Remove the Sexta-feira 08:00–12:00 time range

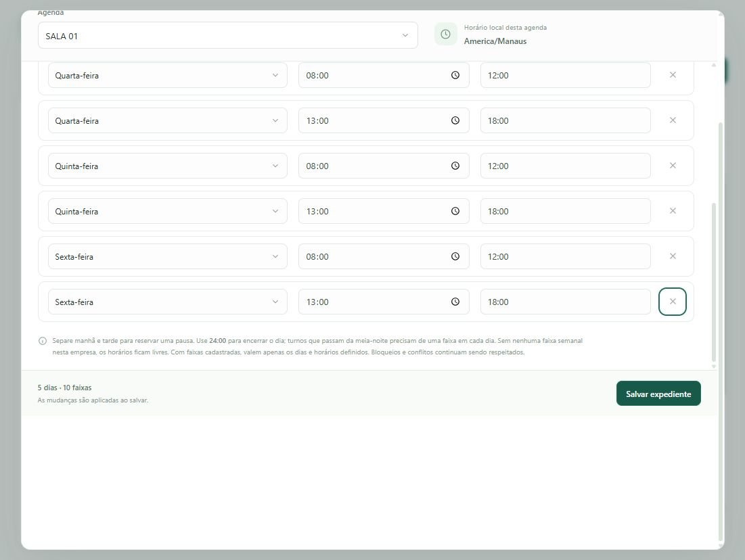[673, 256]
